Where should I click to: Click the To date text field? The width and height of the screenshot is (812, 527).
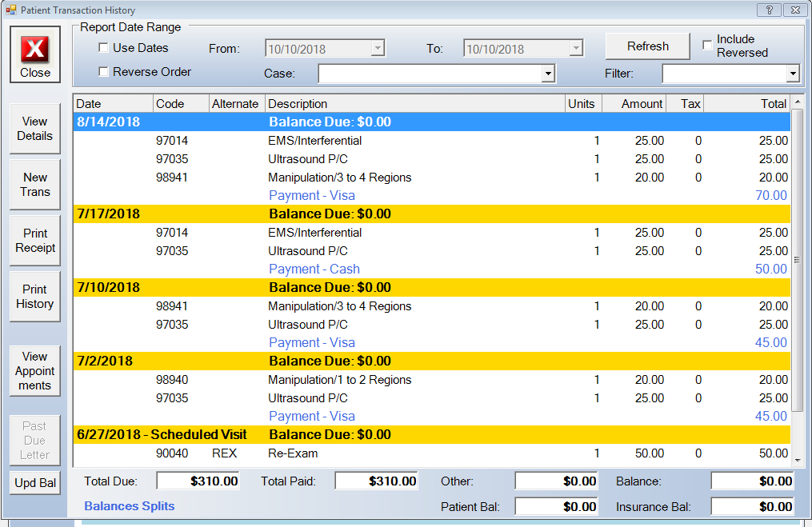click(x=517, y=49)
